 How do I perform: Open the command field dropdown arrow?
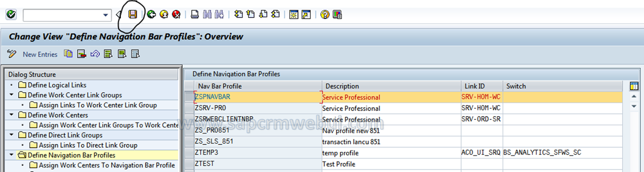tap(105, 15)
